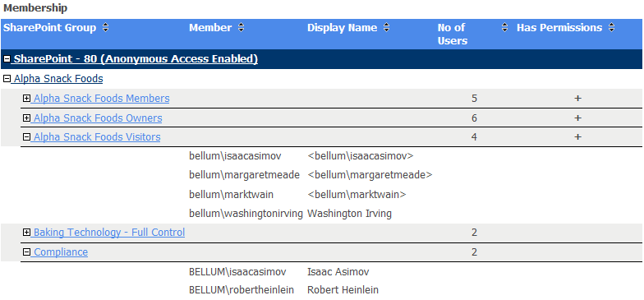Image resolution: width=644 pixels, height=300 pixels.
Task: Expand Baking Technology - Full Control group
Action: click(x=26, y=232)
